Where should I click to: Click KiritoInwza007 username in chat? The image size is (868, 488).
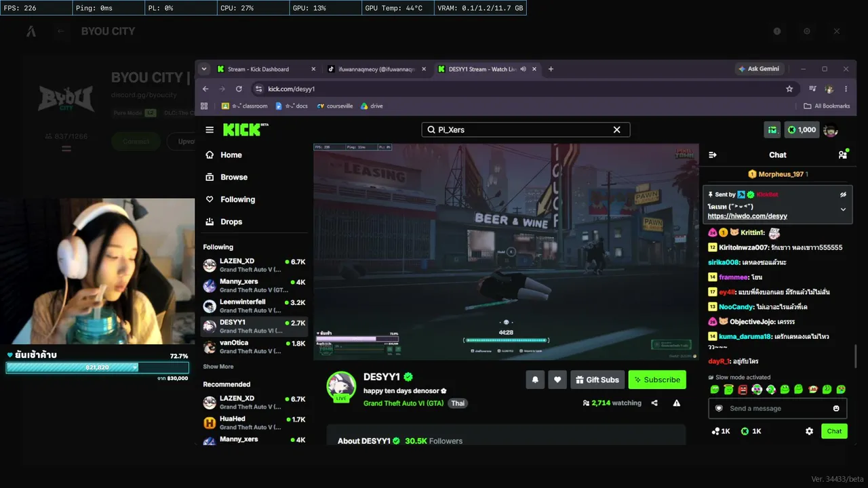(743, 247)
